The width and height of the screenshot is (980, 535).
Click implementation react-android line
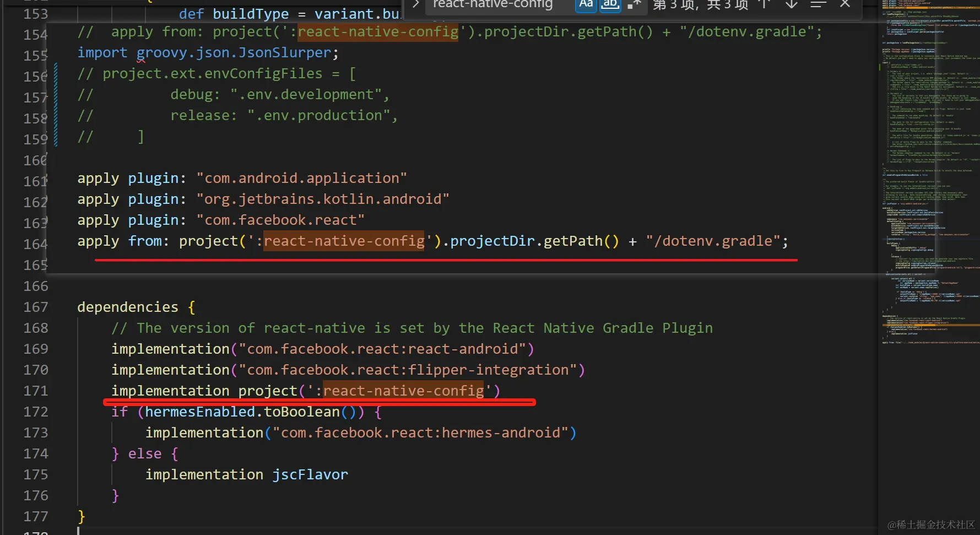(x=323, y=349)
